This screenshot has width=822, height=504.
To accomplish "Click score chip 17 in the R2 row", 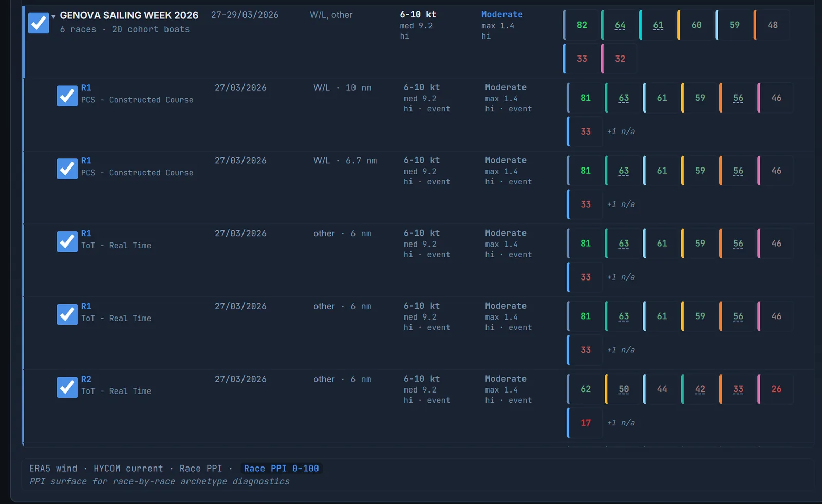I will click(x=585, y=423).
